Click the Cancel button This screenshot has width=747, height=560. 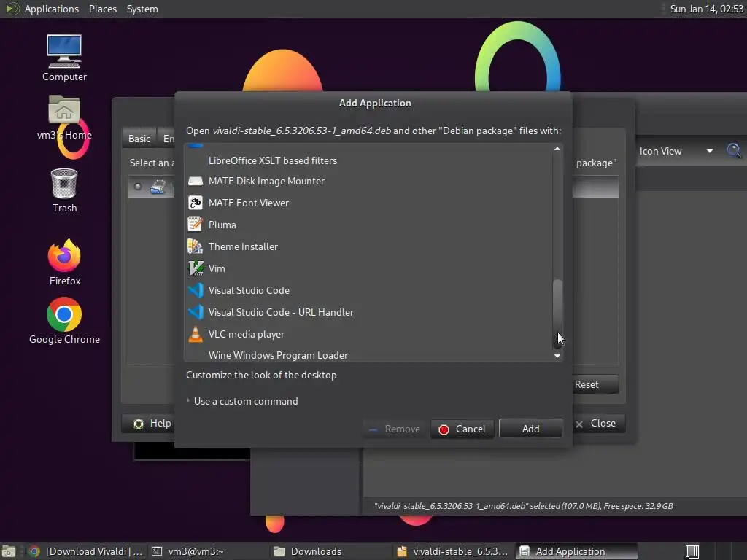(462, 429)
